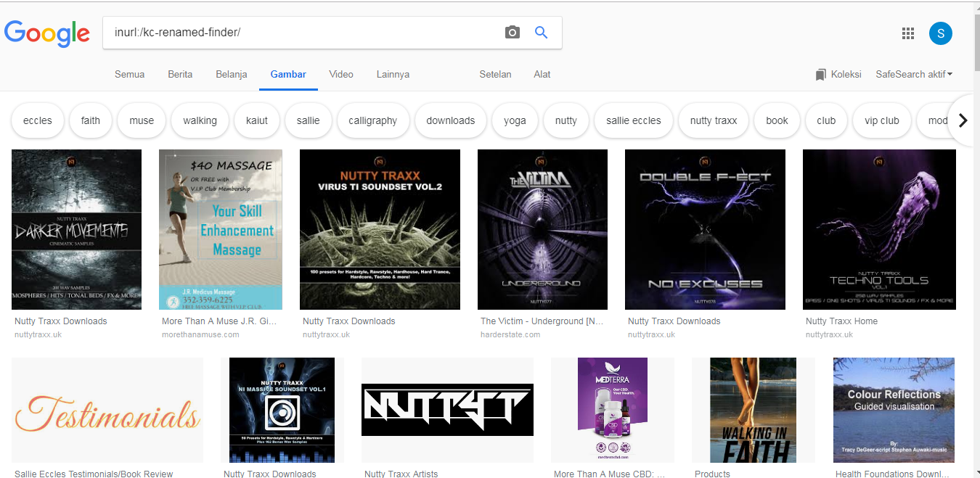Filter by yoga chip
Viewport: 980px width, 478px height.
click(515, 120)
